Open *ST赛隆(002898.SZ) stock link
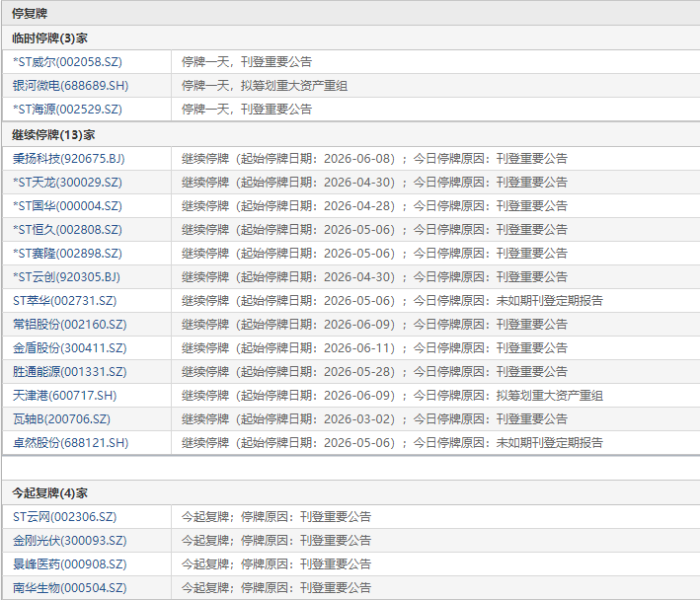Image resolution: width=700 pixels, height=600 pixels. coord(67,254)
